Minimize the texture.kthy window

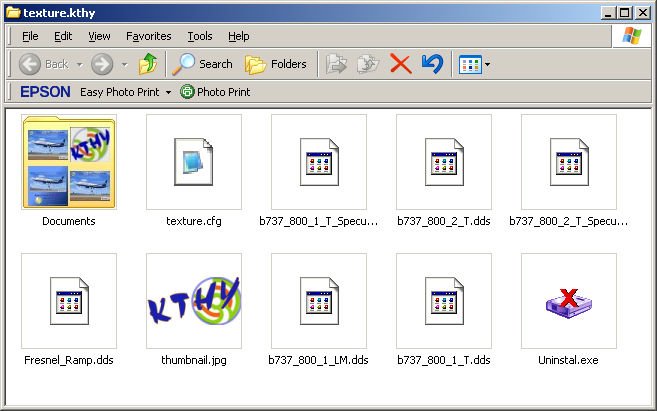pyautogui.click(x=608, y=13)
